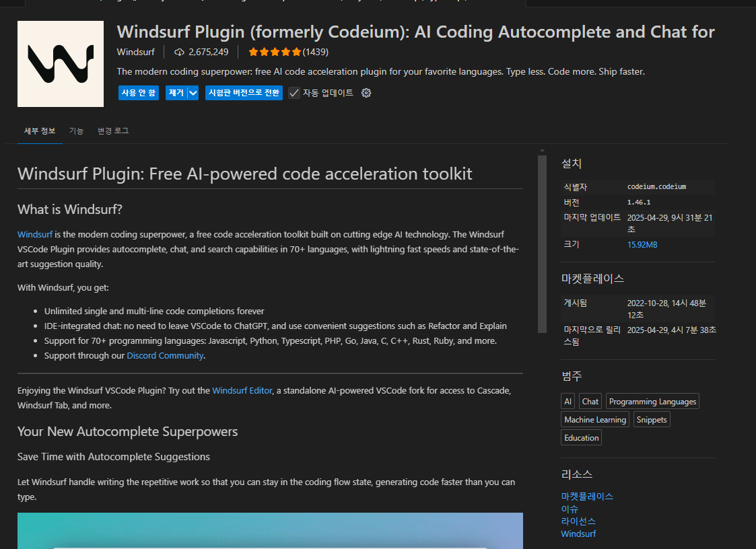Image resolution: width=756 pixels, height=549 pixels.
Task: Click the 제거 uninstall button
Action: coord(176,93)
